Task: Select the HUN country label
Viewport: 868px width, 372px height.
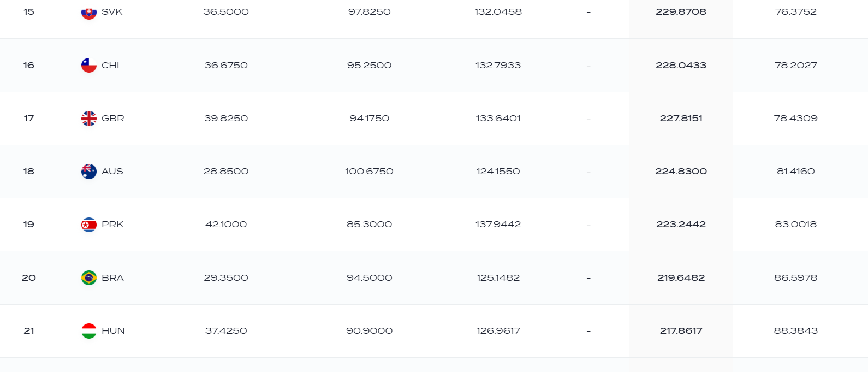Action: pos(113,330)
